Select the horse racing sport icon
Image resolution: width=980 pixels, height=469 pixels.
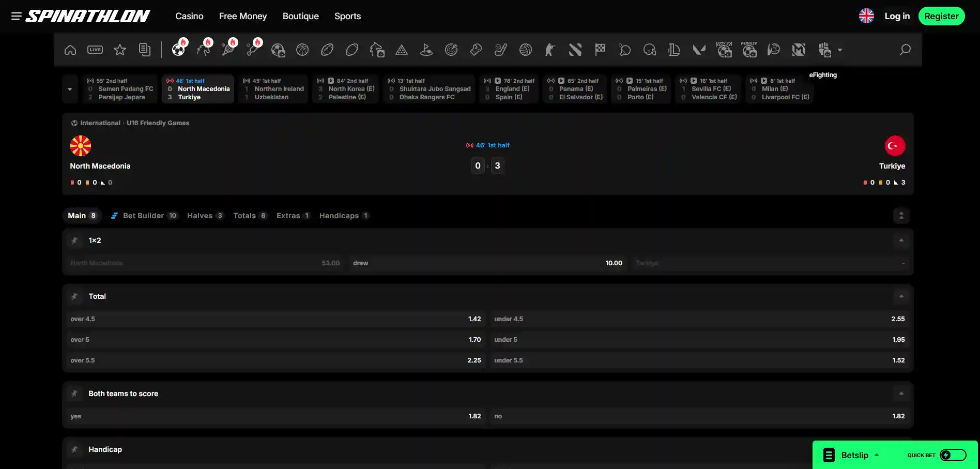tap(204, 50)
